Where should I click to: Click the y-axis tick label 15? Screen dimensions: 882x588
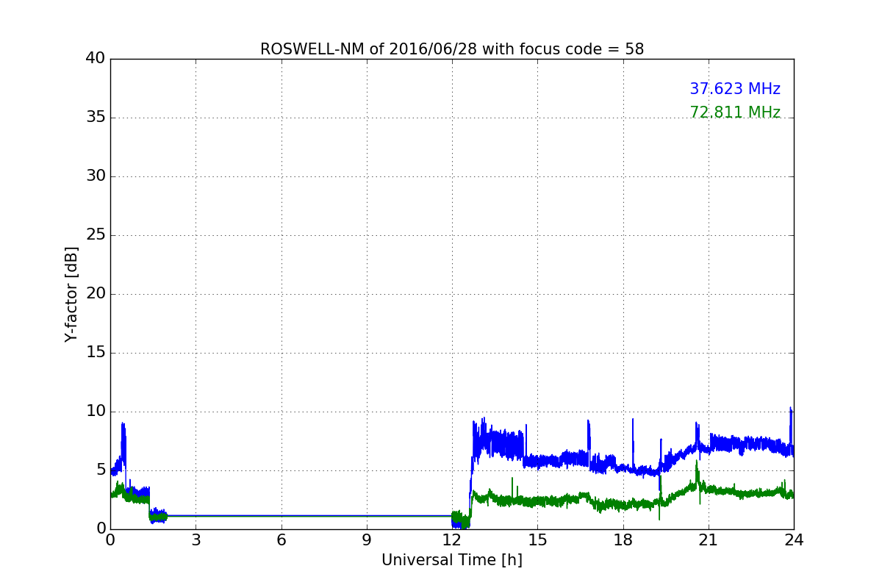pyautogui.click(x=96, y=353)
